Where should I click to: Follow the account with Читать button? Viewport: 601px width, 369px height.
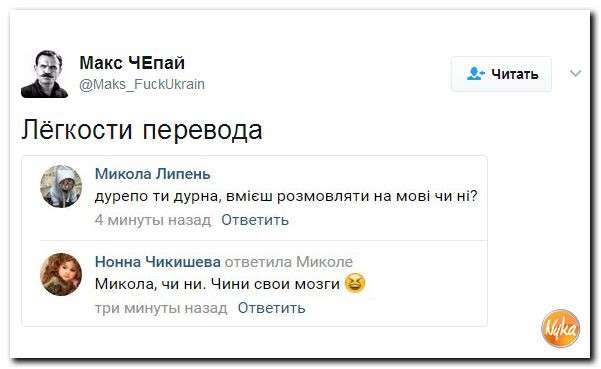point(501,74)
